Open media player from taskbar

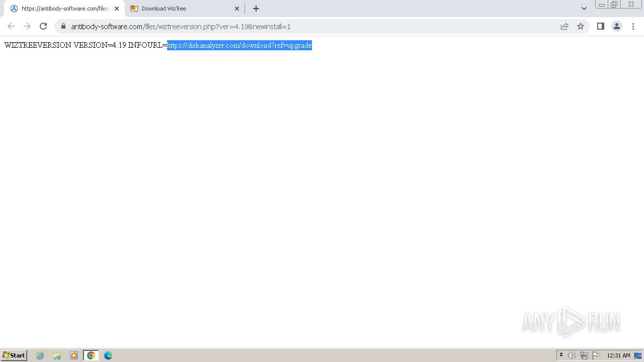(x=74, y=355)
